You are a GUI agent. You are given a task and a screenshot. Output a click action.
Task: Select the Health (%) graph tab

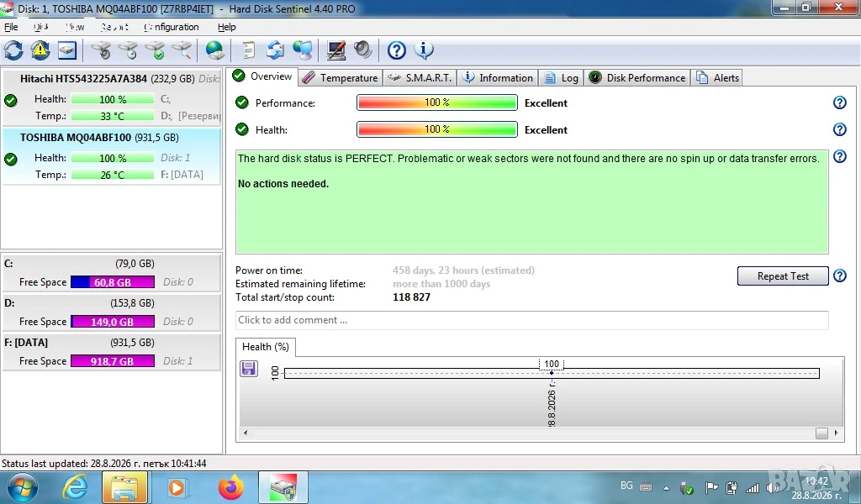point(265,347)
